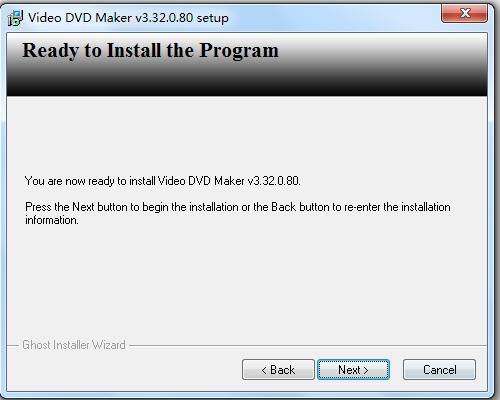Click the word 'setup' in the window title
This screenshot has height=400, width=500.
(212, 18)
